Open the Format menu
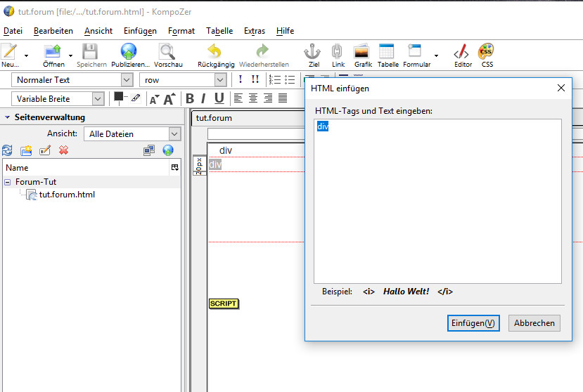583x392 pixels. (181, 31)
